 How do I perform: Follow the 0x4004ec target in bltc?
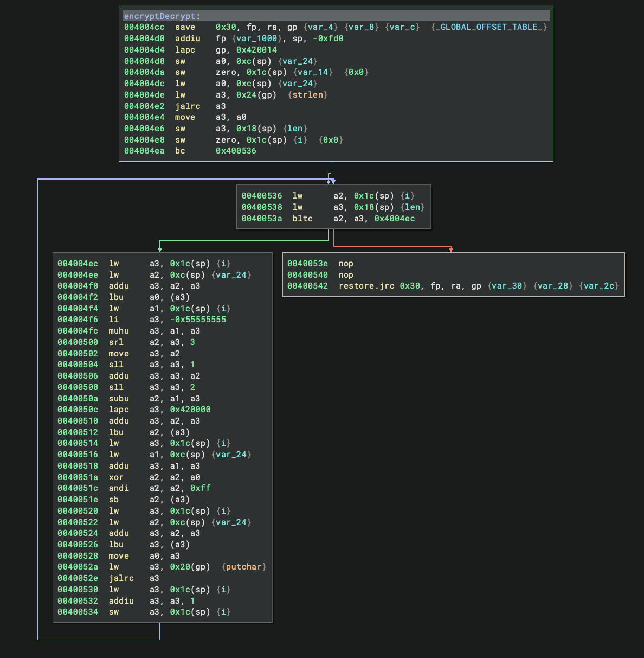(x=395, y=219)
